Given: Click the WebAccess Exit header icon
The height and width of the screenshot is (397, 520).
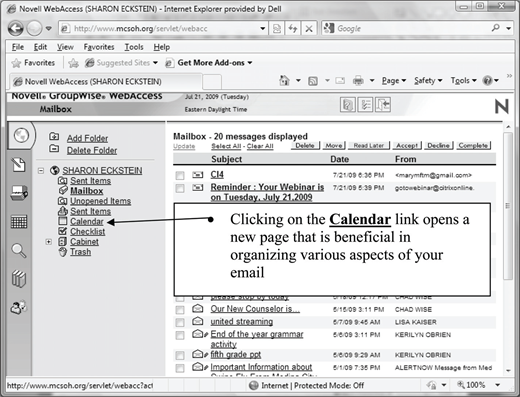Looking at the screenshot, I should coord(383,105).
